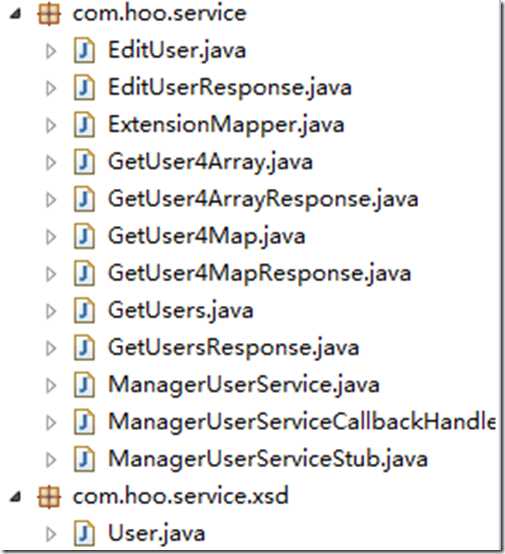Expand the ManagerUserService.java node

51,385
